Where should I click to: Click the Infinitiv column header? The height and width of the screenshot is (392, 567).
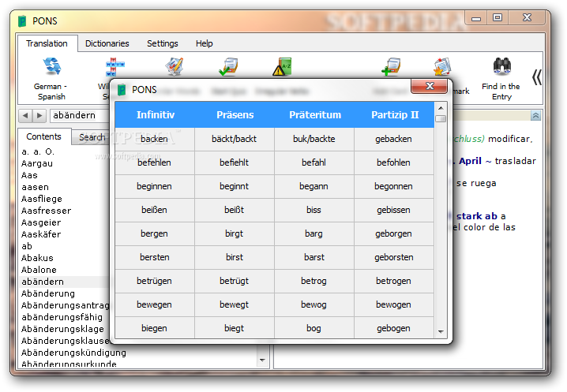[x=155, y=115]
